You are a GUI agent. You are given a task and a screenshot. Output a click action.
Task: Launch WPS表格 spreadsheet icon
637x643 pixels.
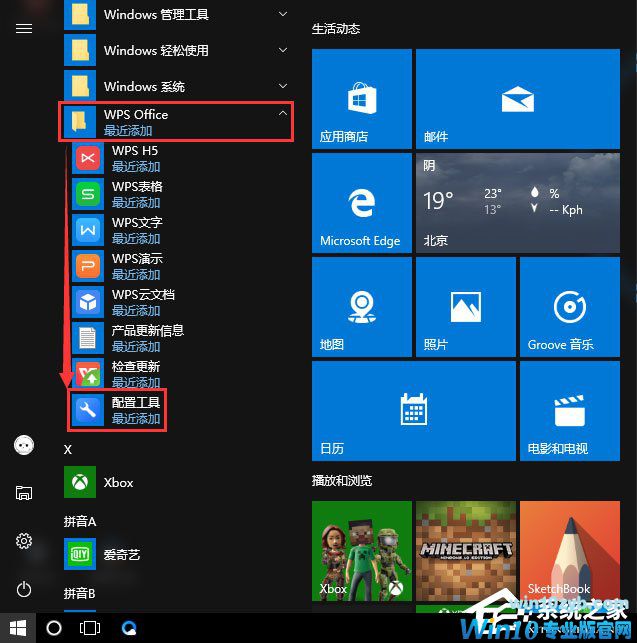pos(88,194)
